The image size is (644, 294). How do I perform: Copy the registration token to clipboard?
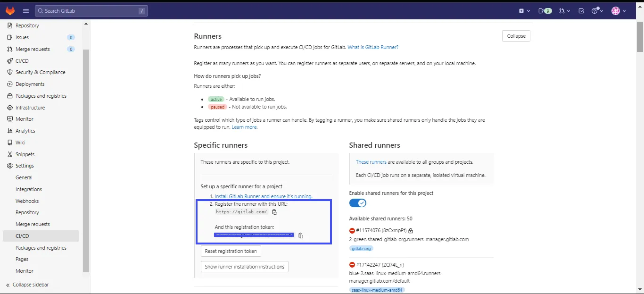[x=301, y=235]
